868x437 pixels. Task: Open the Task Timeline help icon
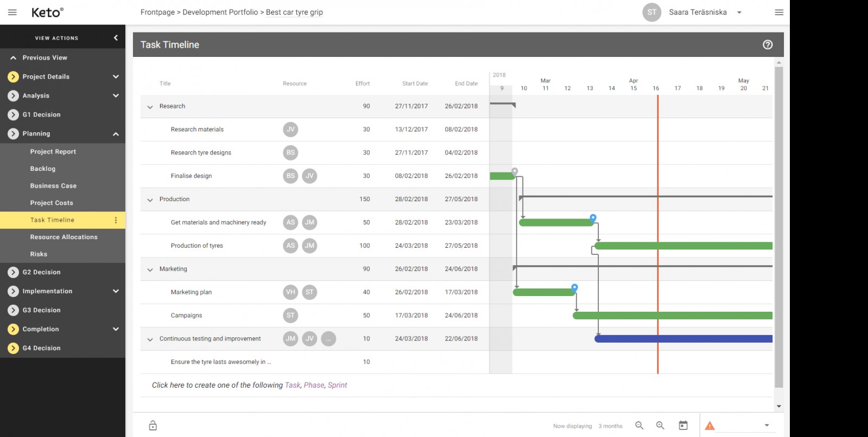click(768, 44)
